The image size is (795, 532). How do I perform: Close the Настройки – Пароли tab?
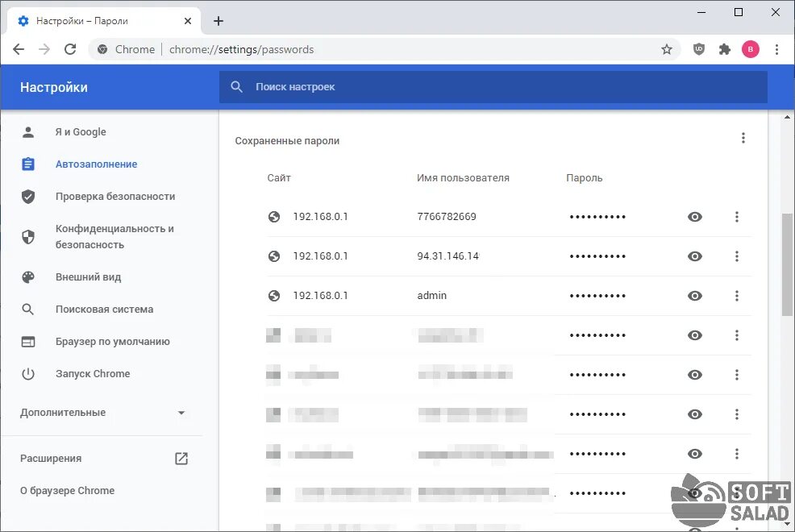pyautogui.click(x=188, y=21)
